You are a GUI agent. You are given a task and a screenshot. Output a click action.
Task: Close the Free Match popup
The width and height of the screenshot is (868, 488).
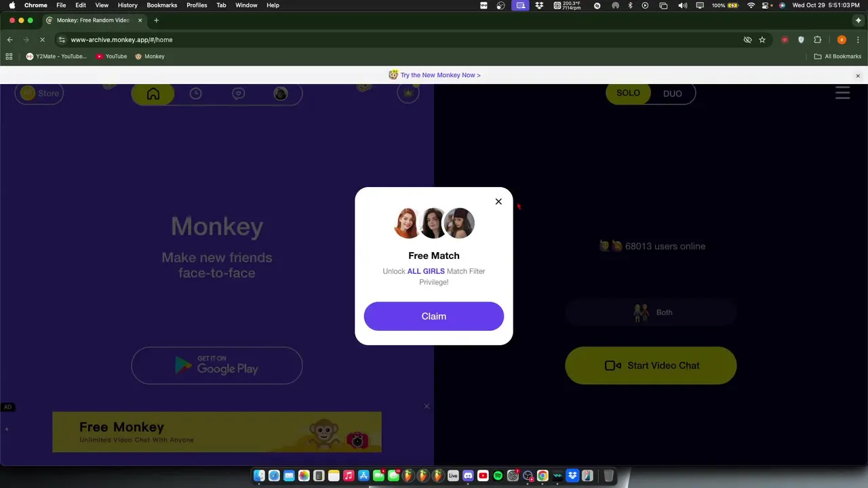[x=498, y=201]
